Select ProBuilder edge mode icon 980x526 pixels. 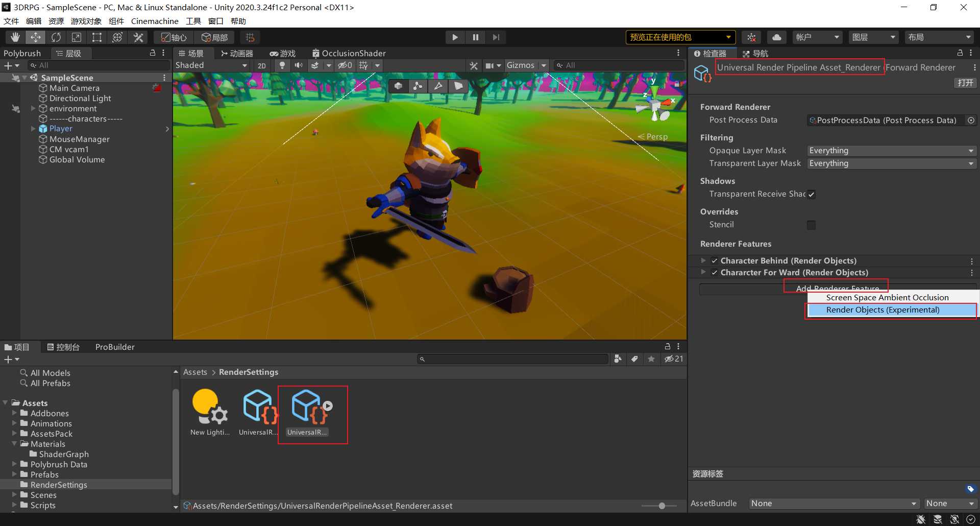pyautogui.click(x=438, y=86)
